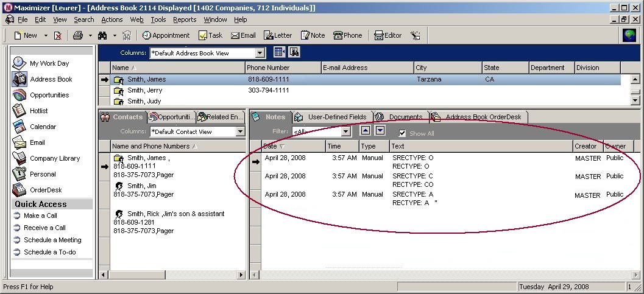Click the column setup grid icon
Image resolution: width=644 pixels, height=294 pixels.
279,52
